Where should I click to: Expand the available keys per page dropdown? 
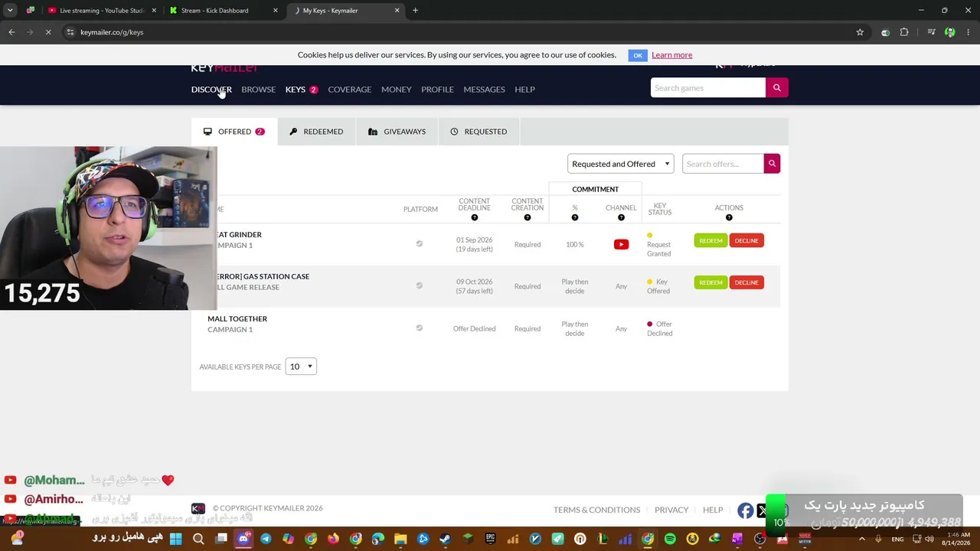(x=300, y=367)
